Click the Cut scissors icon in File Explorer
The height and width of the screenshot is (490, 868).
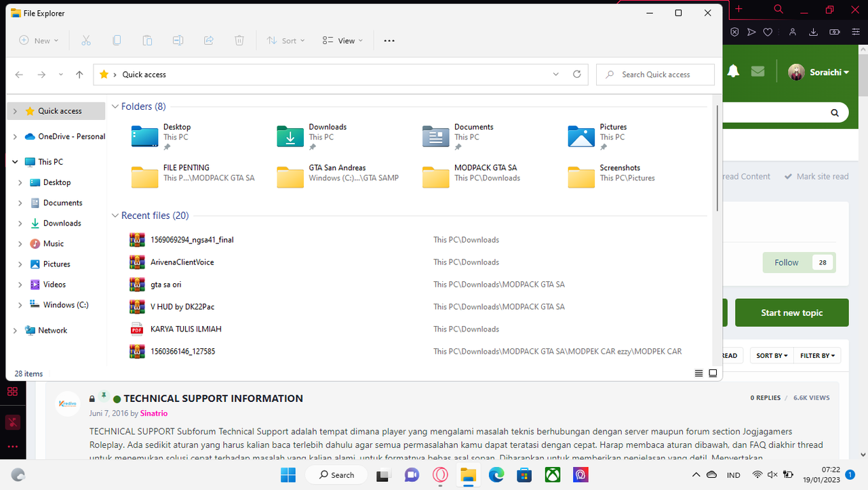click(86, 41)
